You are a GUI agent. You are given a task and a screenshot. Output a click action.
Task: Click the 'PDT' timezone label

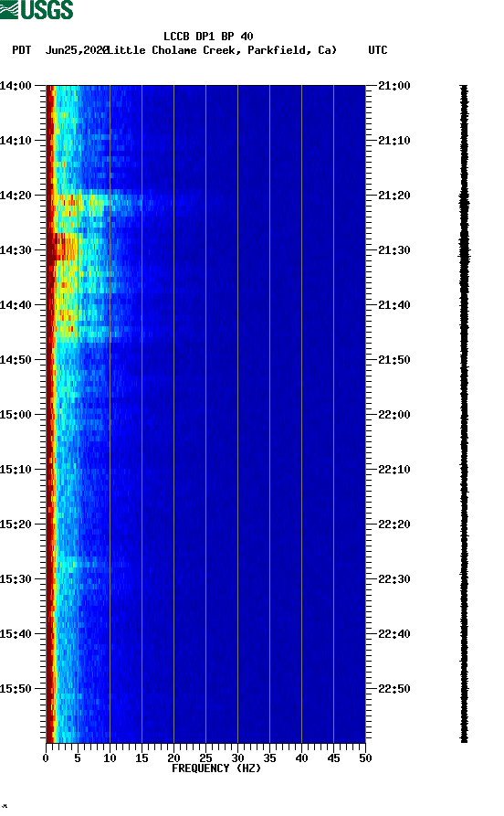point(21,50)
